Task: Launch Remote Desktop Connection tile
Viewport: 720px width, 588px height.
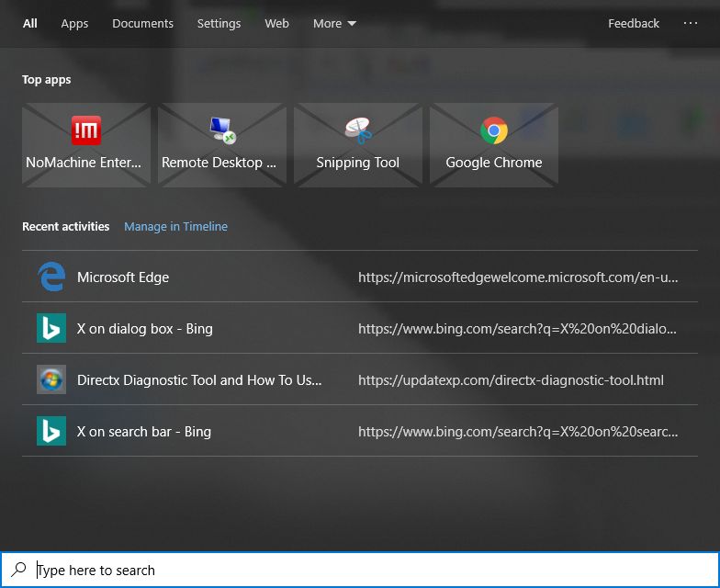Action: click(x=221, y=145)
